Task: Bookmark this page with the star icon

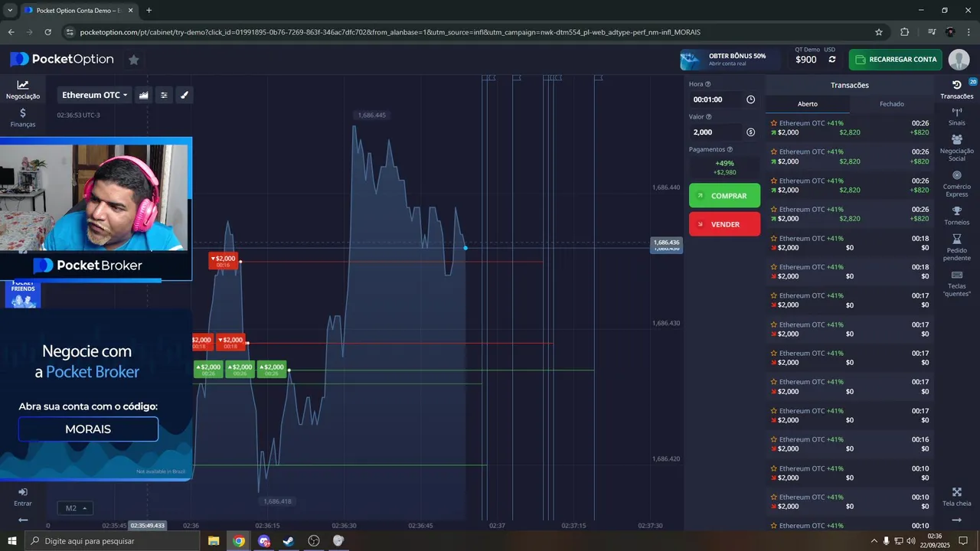Action: click(879, 32)
